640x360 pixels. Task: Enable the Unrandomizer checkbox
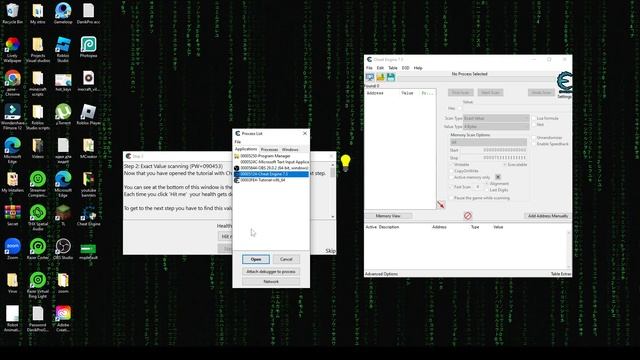point(534,138)
